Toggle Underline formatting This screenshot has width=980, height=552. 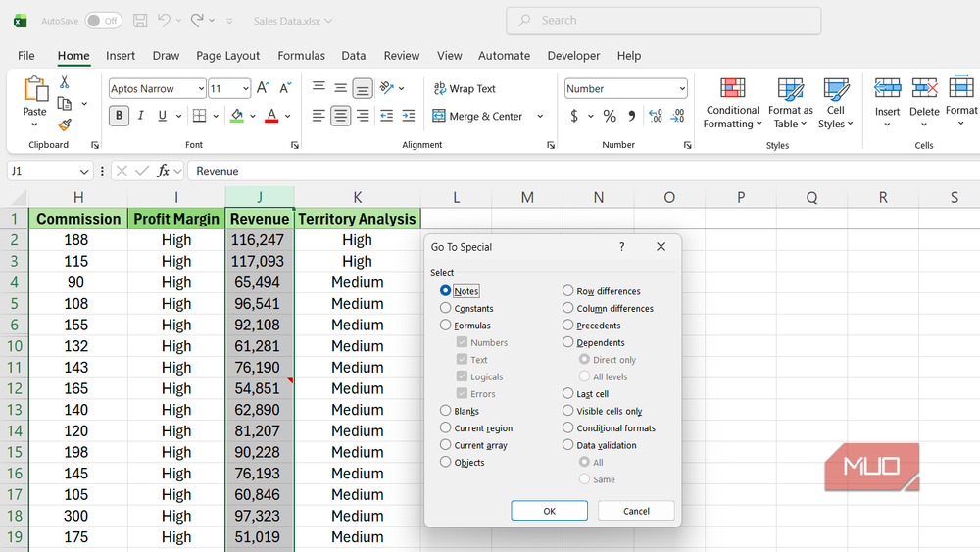click(x=162, y=116)
